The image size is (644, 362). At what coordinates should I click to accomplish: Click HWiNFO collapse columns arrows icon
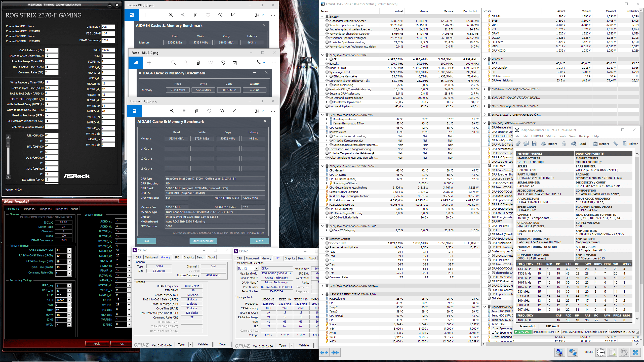[x=335, y=352]
